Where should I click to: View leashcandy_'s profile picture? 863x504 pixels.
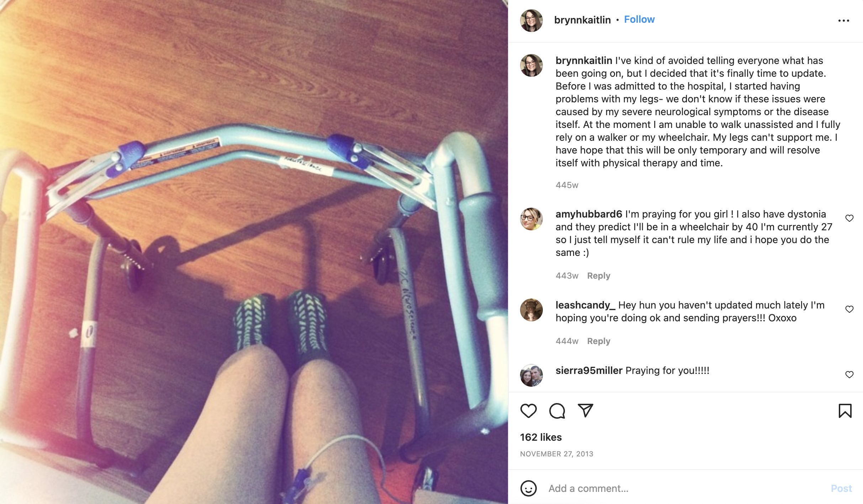pos(531,310)
